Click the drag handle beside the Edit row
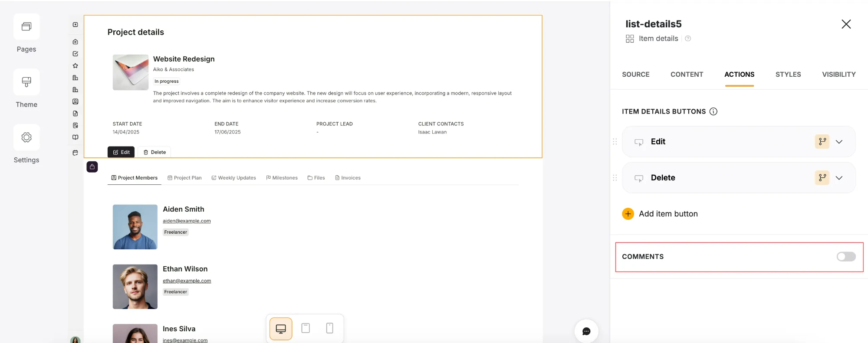868x343 pixels. [615, 142]
